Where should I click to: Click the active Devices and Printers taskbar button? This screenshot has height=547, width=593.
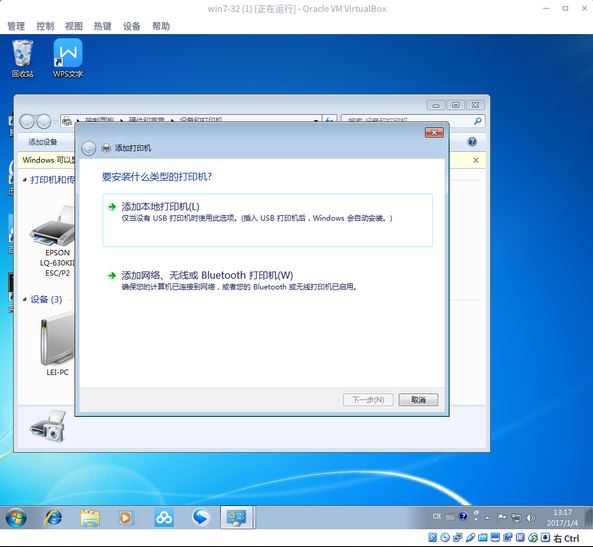tap(237, 517)
